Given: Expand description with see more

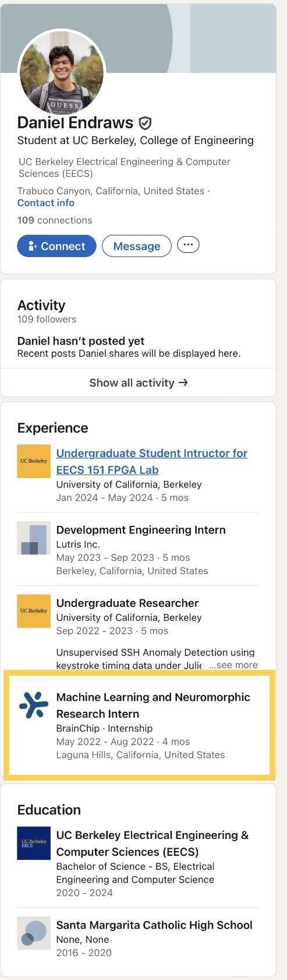Looking at the screenshot, I should coord(233,665).
